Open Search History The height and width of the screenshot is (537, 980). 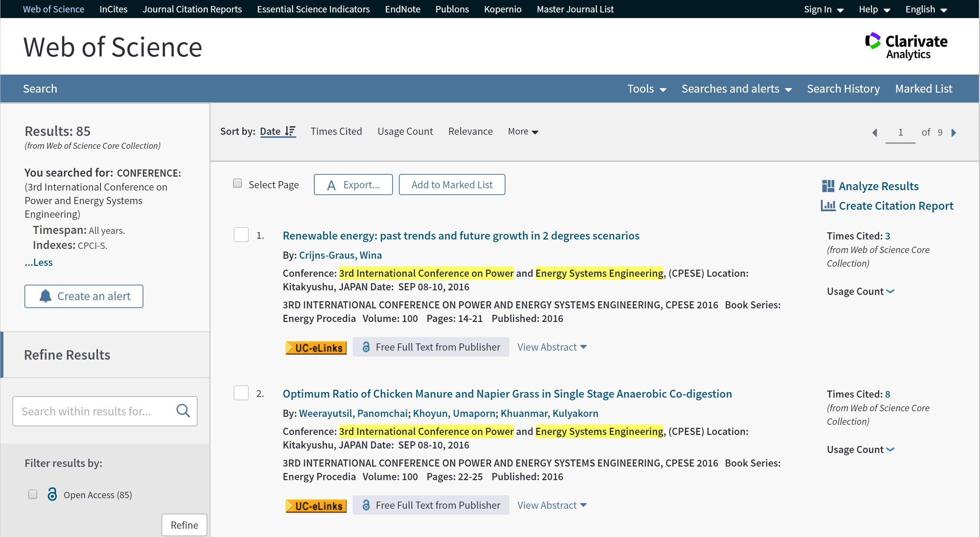click(843, 88)
